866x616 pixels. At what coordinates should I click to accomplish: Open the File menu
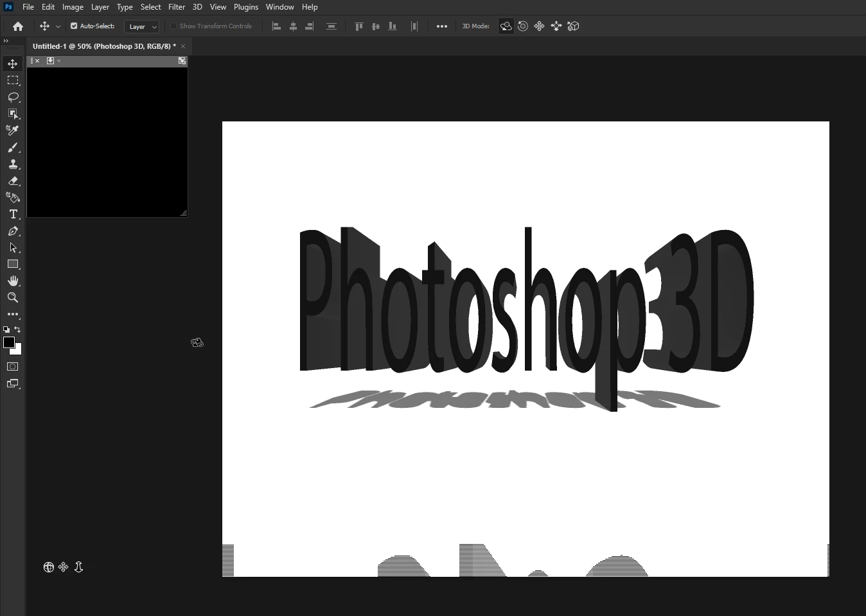point(28,7)
